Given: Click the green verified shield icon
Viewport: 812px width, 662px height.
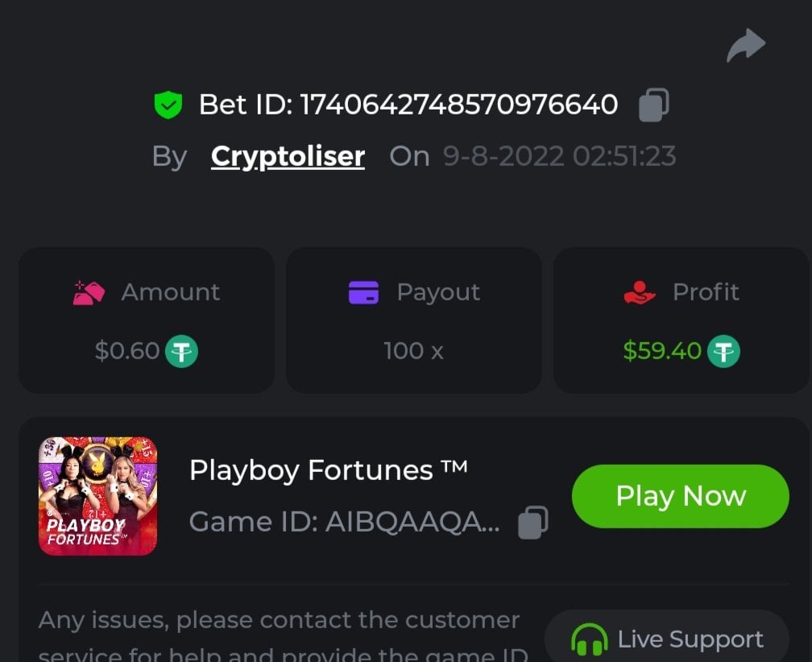Looking at the screenshot, I should pyautogui.click(x=168, y=105).
